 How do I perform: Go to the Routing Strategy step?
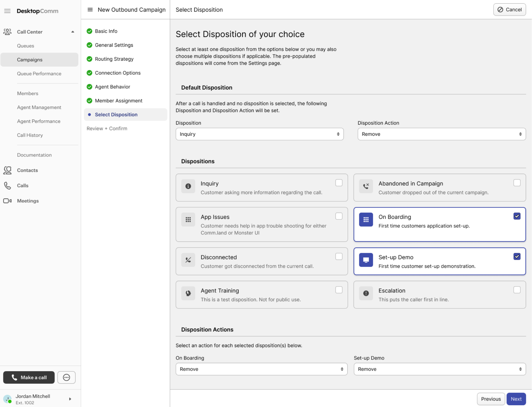pyautogui.click(x=114, y=59)
